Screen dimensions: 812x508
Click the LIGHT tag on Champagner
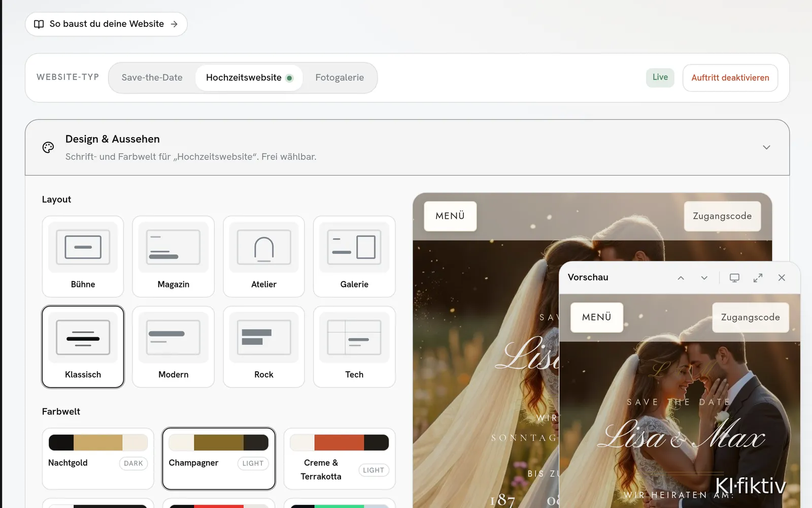(x=253, y=463)
